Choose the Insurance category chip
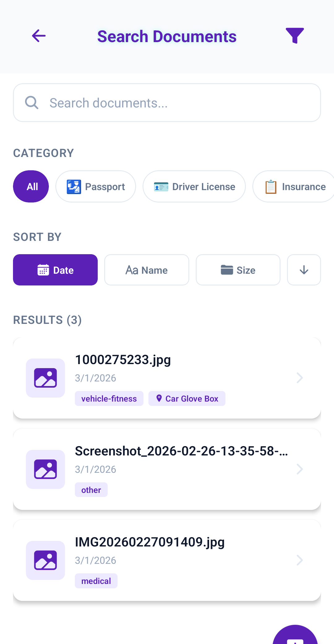The image size is (334, 644). [294, 186]
